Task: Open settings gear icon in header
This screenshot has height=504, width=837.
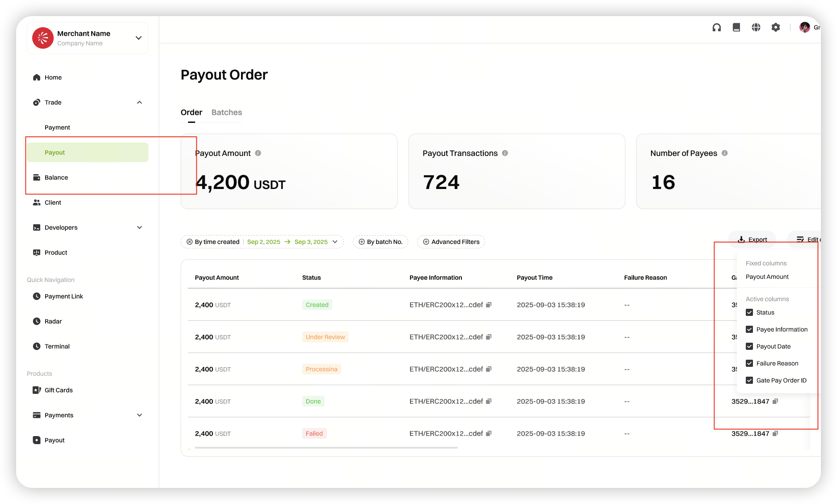Action: point(776,28)
